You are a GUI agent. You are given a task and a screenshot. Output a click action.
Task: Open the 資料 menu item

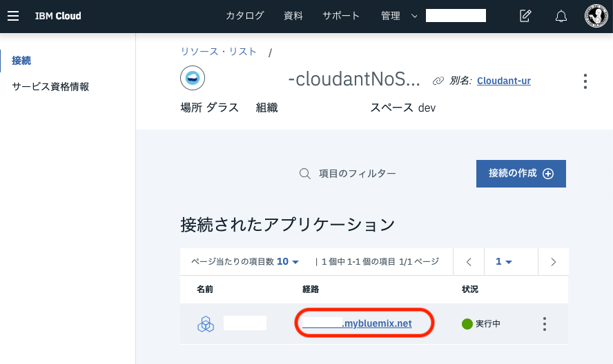[293, 16]
